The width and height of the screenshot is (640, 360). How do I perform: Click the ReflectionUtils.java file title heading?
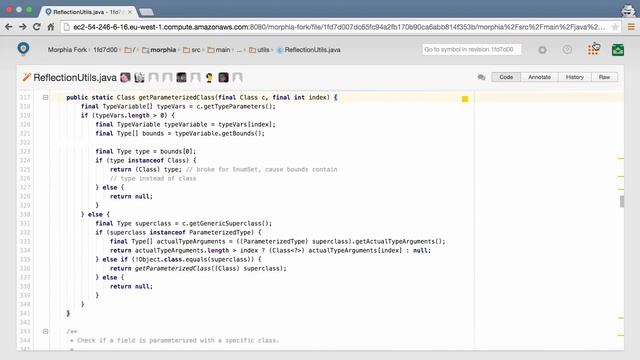75,77
